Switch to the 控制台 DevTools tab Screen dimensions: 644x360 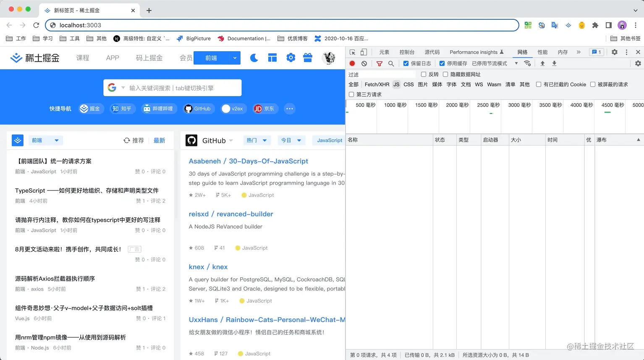(x=406, y=52)
